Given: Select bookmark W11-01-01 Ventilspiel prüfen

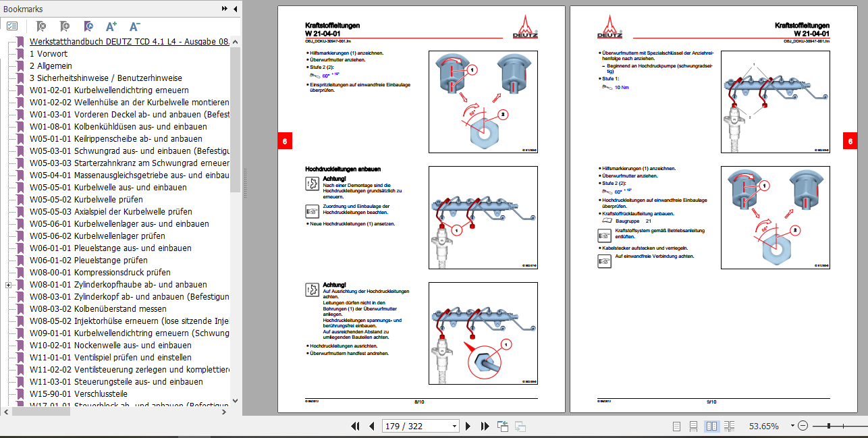Looking at the screenshot, I should (111, 357).
